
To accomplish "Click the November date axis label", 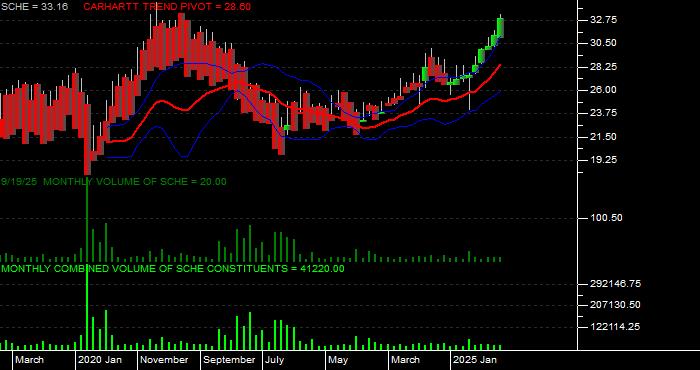I will pyautogui.click(x=164, y=360).
